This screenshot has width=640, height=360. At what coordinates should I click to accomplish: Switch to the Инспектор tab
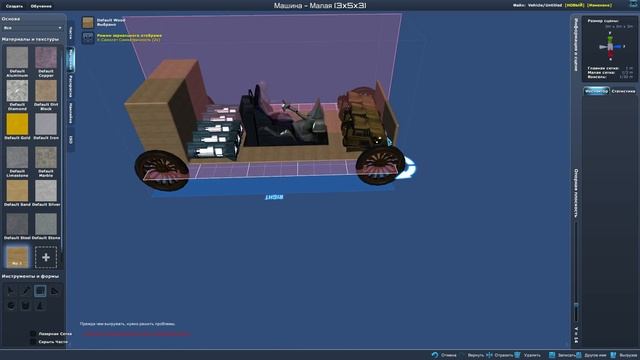(596, 91)
